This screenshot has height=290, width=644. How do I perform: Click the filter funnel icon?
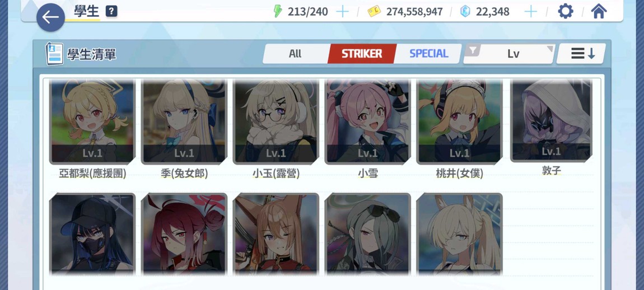coord(473,50)
